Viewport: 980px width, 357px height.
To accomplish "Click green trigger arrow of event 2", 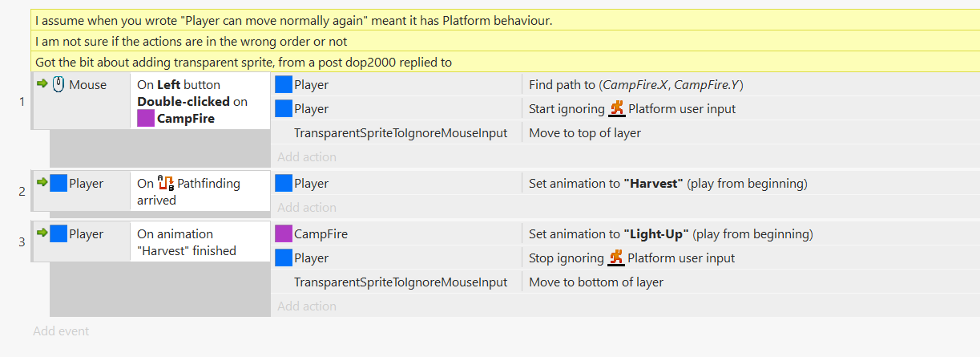I will (42, 183).
